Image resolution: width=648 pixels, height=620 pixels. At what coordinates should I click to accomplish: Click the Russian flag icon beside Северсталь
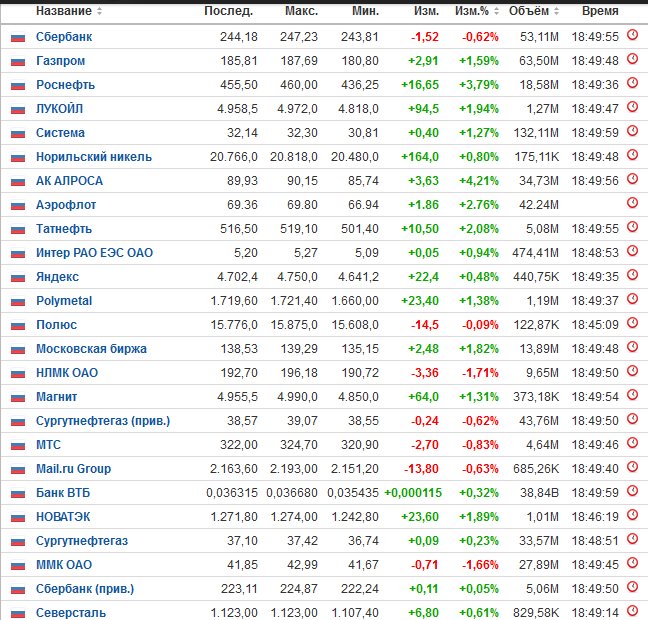[x=18, y=614]
